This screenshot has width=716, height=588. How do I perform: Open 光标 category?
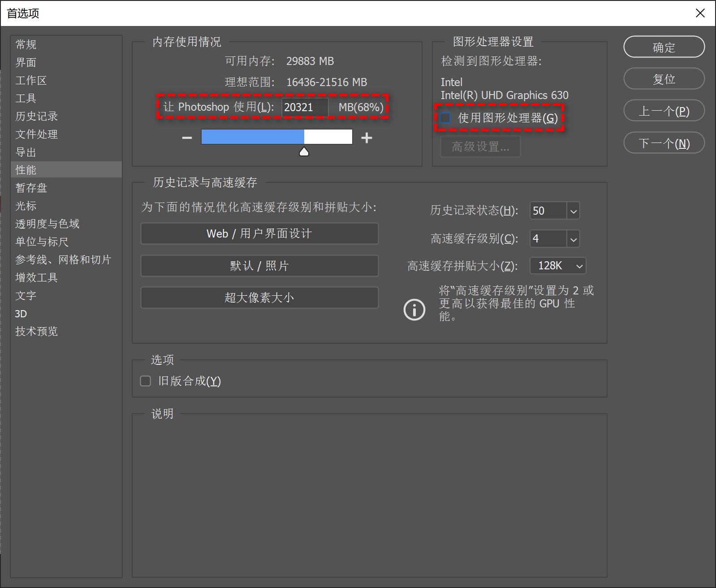pos(66,206)
